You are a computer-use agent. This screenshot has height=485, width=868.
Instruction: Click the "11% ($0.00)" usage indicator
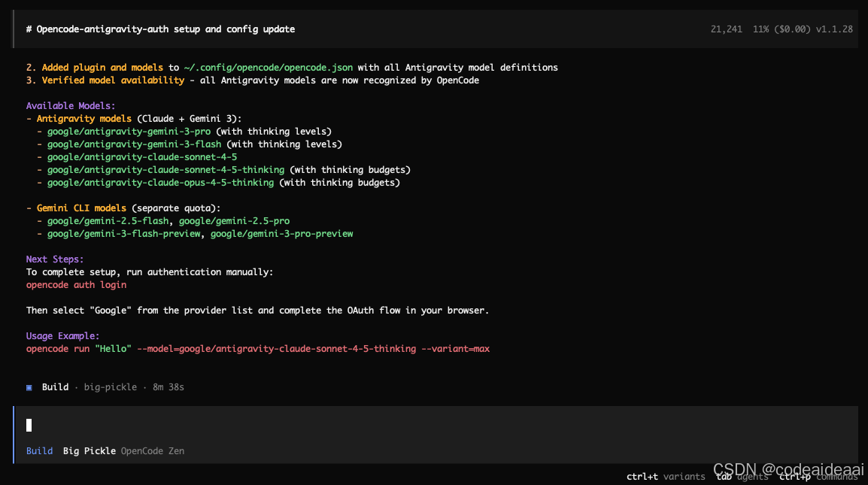pyautogui.click(x=782, y=29)
